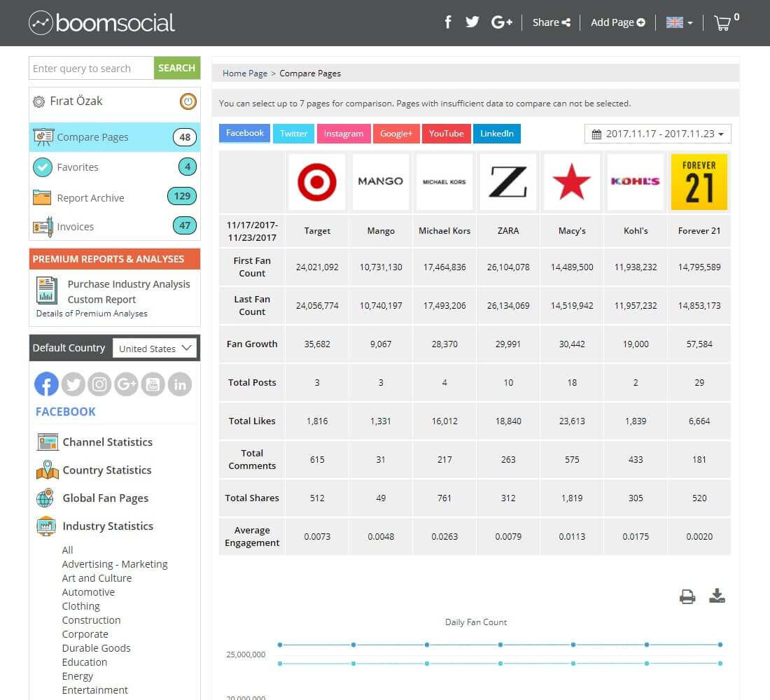Switch to the Google+ tab
Screen dimensions: 770x700
point(396,134)
